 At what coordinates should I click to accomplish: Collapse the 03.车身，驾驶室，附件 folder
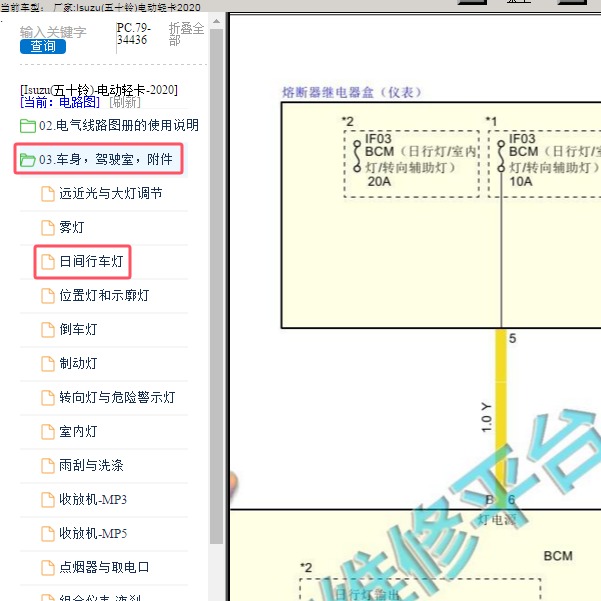coord(99,159)
